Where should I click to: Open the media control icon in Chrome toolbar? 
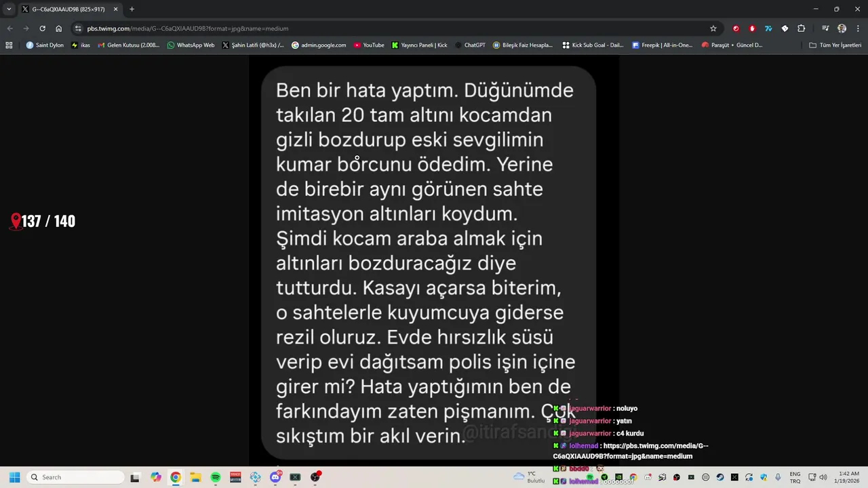tap(825, 28)
